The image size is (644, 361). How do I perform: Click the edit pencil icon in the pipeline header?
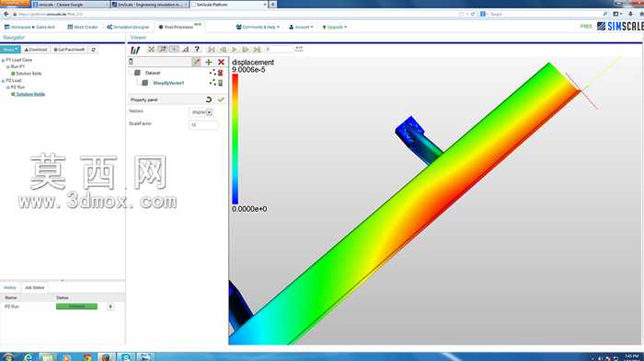(x=197, y=62)
